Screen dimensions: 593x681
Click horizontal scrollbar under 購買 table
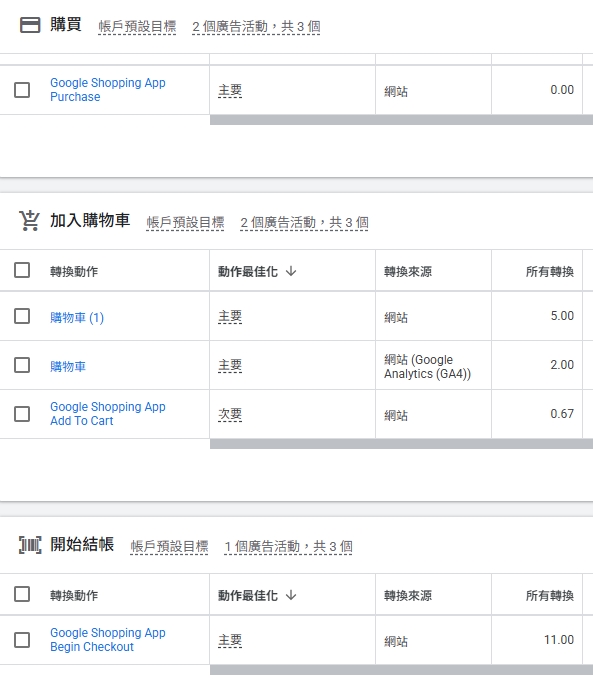pyautogui.click(x=401, y=120)
